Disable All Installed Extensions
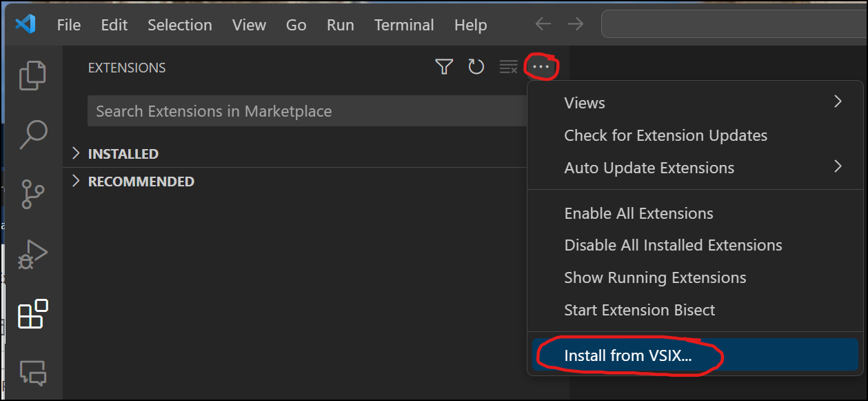868x401 pixels. [x=672, y=245]
